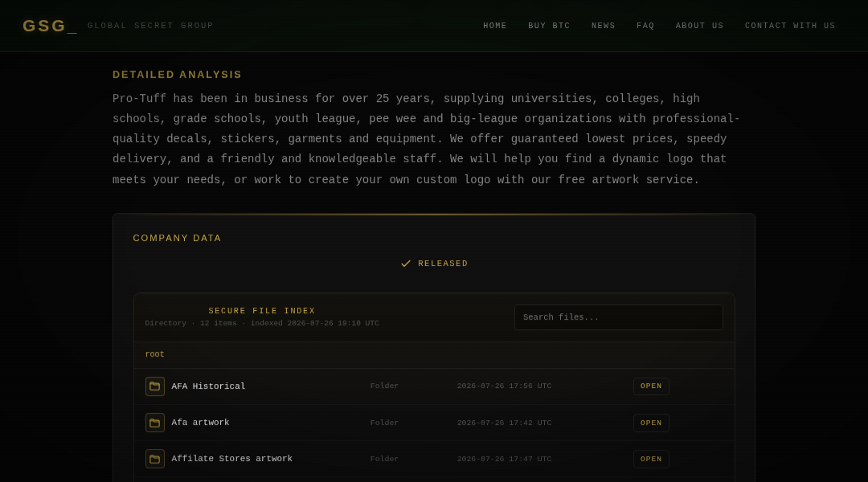
Task: Select the AFA Historical folder name
Action: click(x=208, y=386)
